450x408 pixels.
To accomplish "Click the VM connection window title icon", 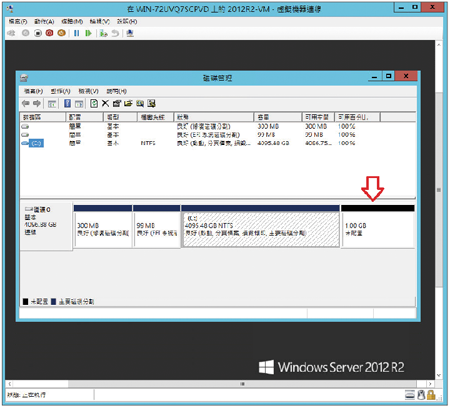I will click(11, 9).
